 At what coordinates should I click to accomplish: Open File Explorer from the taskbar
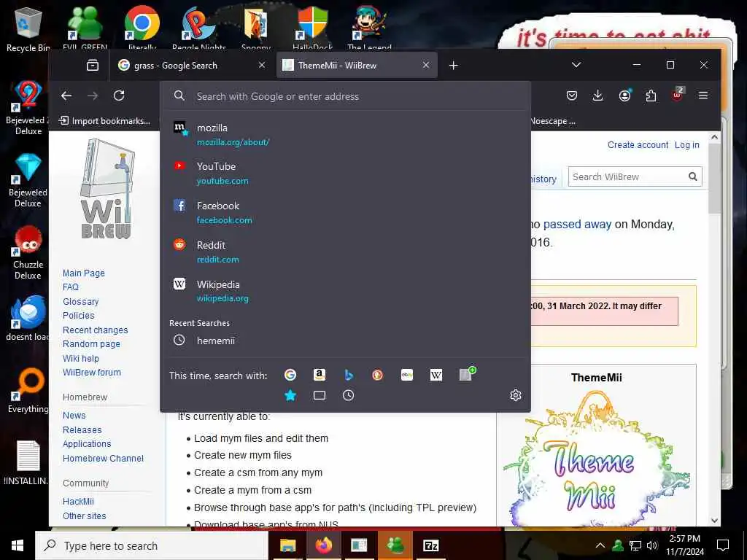click(287, 545)
